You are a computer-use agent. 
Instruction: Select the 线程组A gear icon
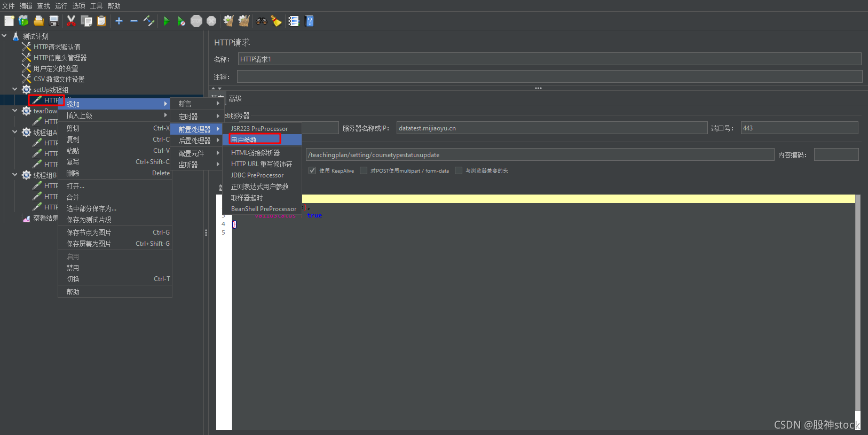[x=26, y=132]
